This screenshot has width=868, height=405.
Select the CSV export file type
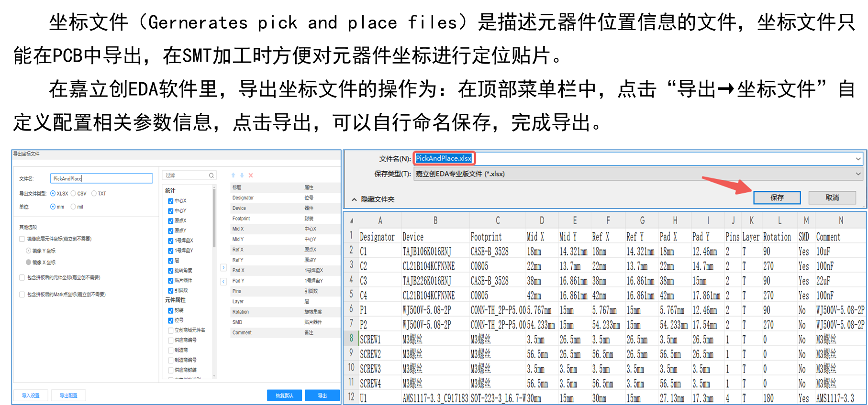point(73,194)
